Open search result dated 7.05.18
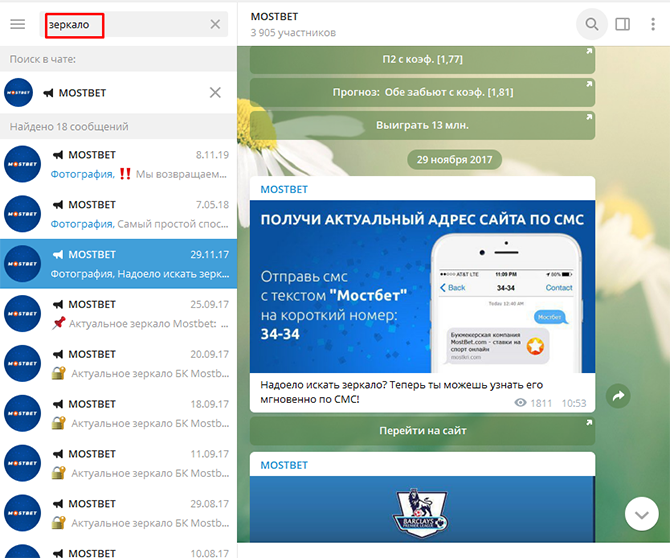 [x=118, y=214]
